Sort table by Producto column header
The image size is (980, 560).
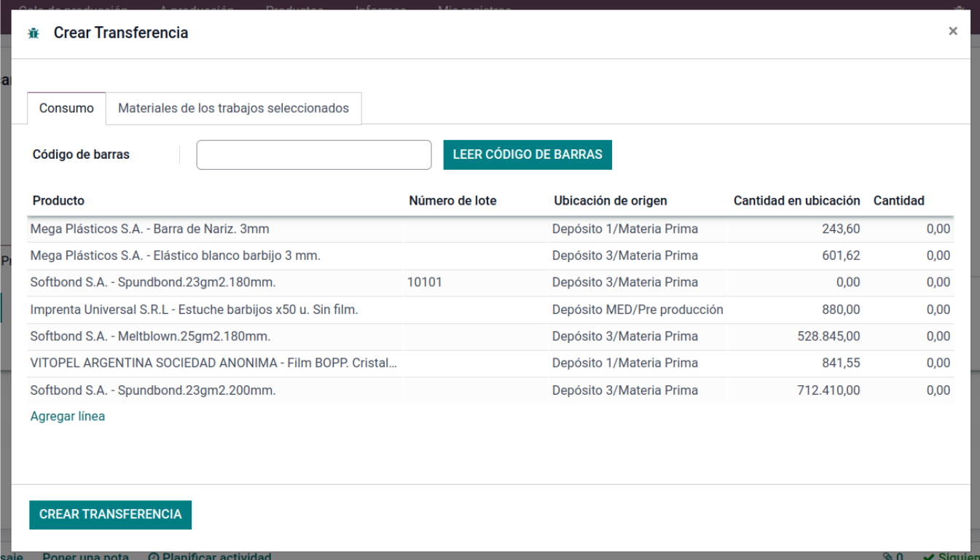point(58,201)
